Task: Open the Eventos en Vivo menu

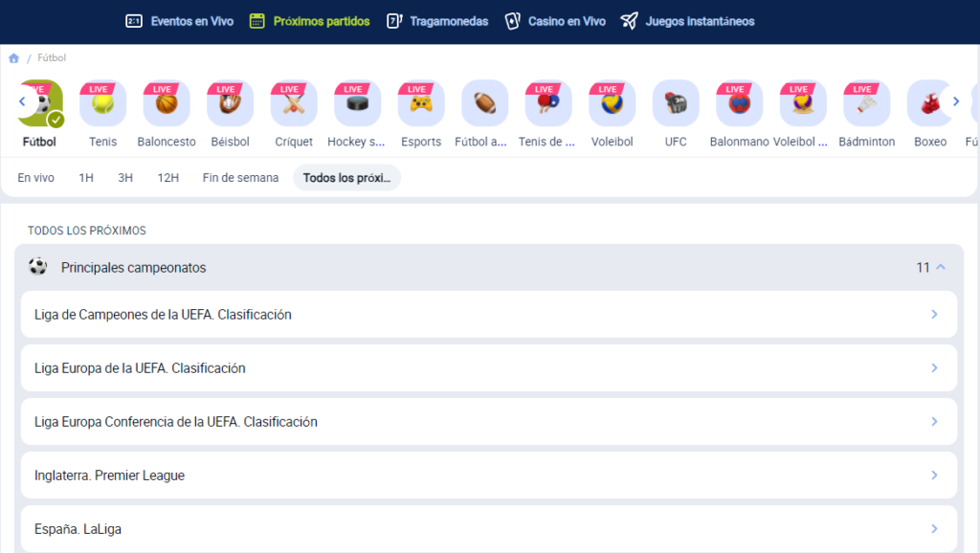Action: click(180, 21)
